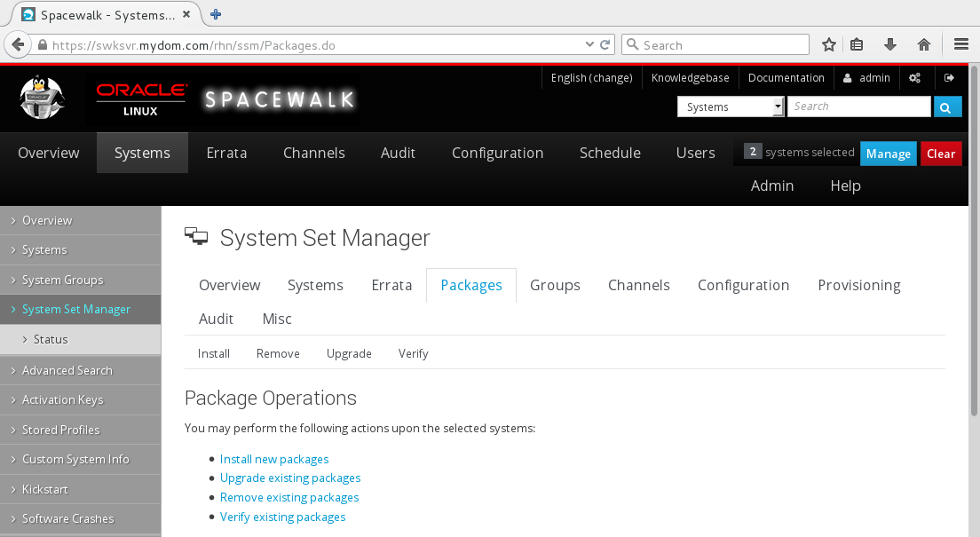
Task: Open a new tab with the plus icon
Action: (216, 14)
